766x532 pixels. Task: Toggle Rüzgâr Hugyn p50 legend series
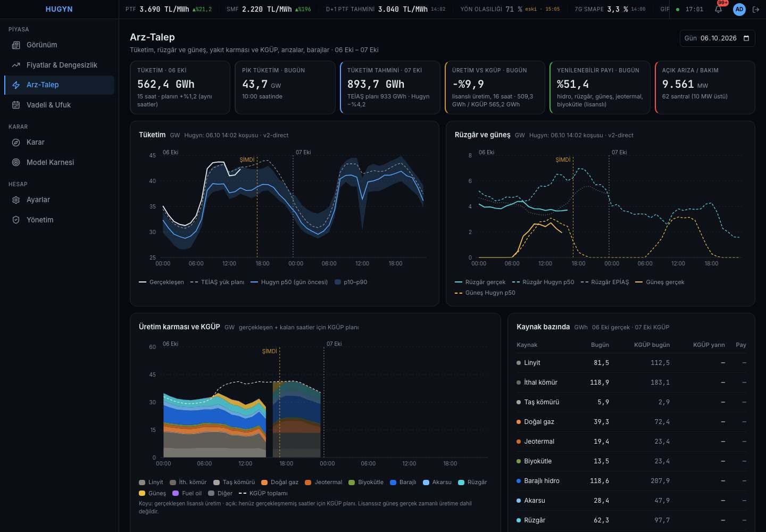[x=543, y=282]
